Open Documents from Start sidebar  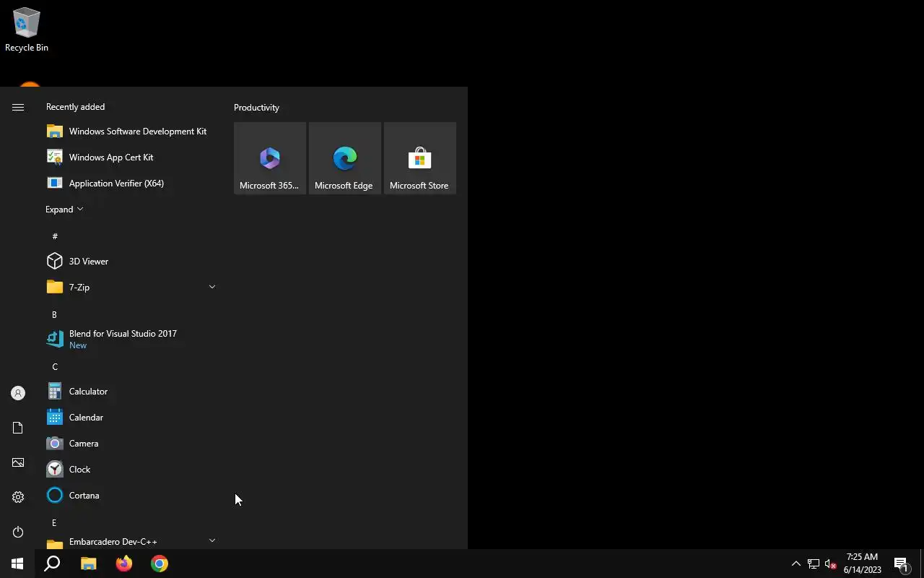click(18, 428)
